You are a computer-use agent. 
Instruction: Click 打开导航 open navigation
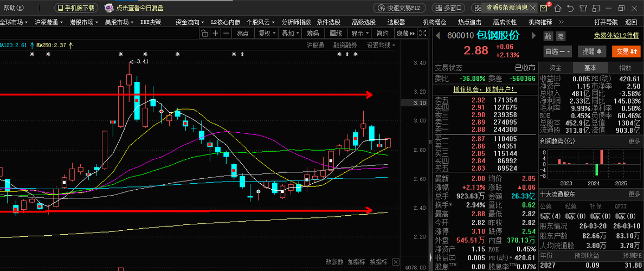click(x=606, y=22)
